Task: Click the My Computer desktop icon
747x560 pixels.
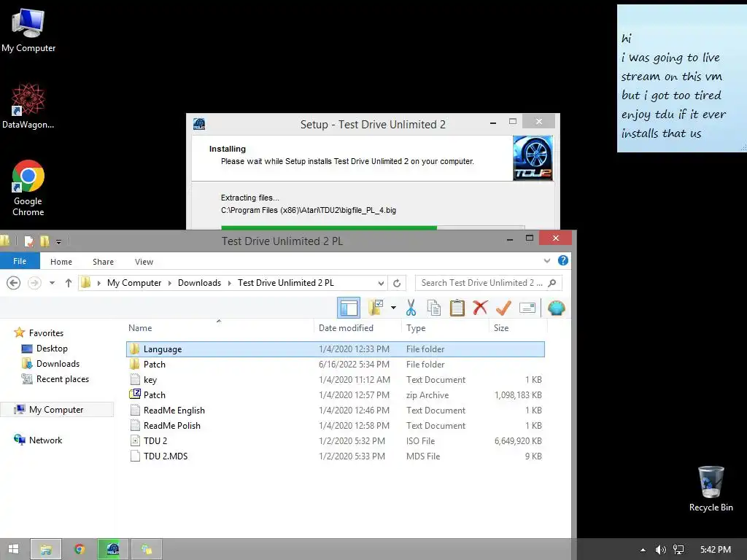Action: (28, 31)
